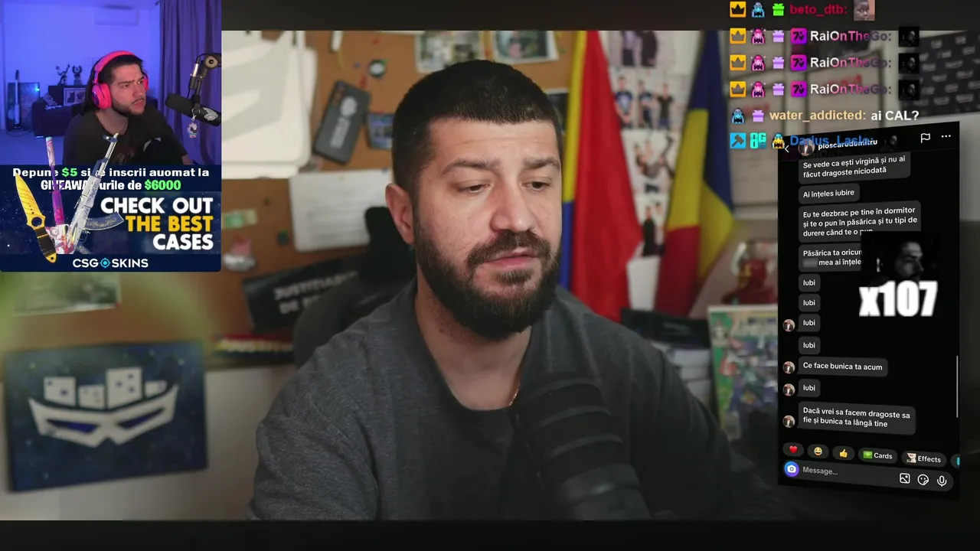Image resolution: width=980 pixels, height=551 pixels.
Task: Open the flag icon in chat header
Action: [x=925, y=138]
